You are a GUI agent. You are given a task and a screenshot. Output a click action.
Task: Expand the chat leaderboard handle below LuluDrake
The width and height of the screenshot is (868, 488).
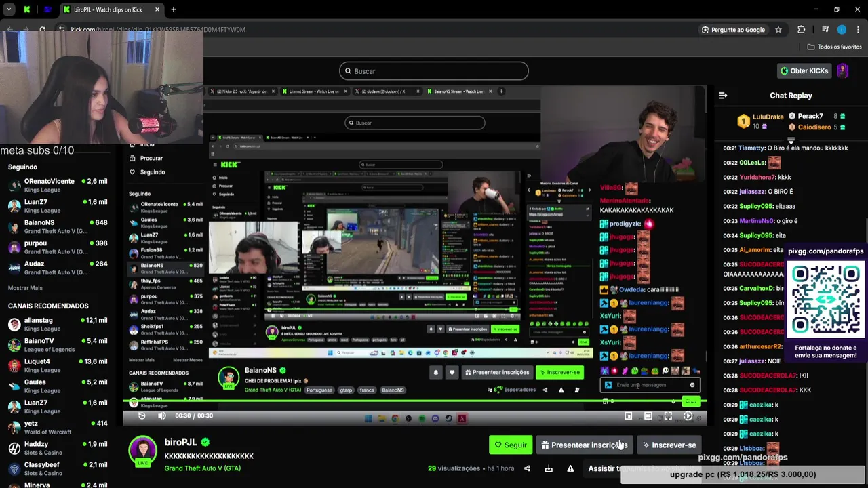pos(791,140)
